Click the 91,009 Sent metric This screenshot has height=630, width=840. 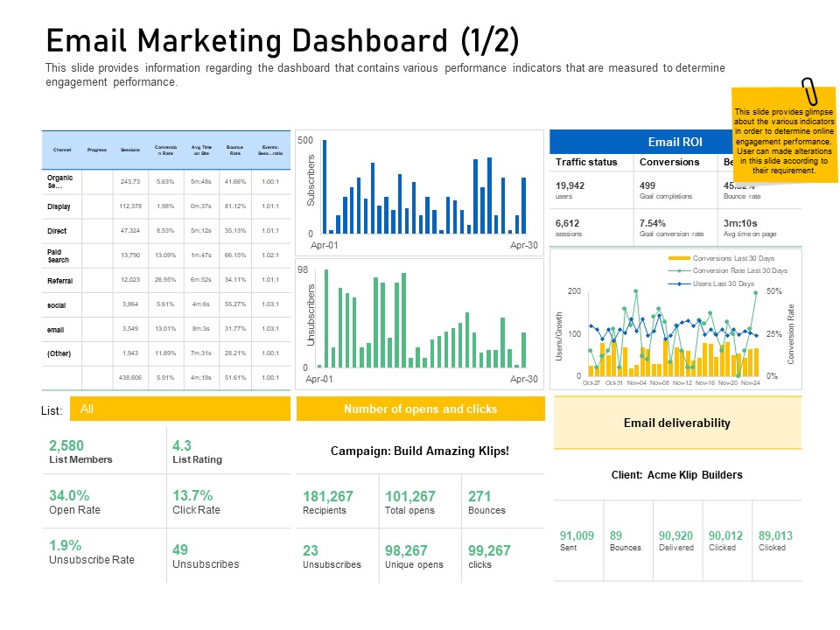click(x=577, y=541)
